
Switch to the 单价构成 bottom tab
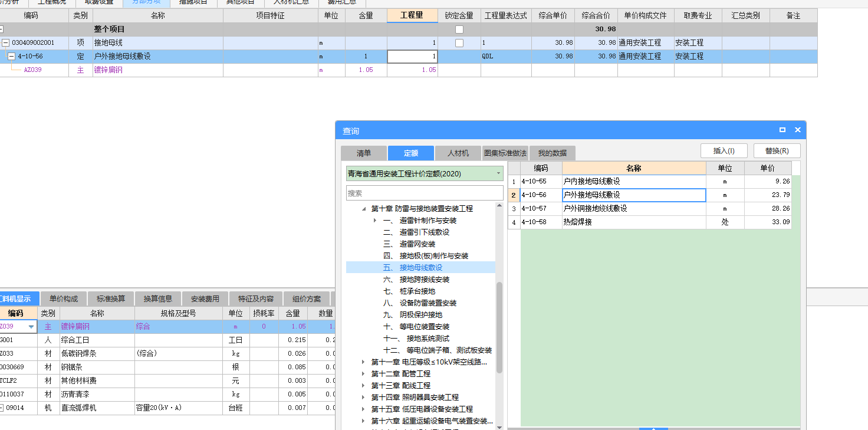(x=63, y=298)
